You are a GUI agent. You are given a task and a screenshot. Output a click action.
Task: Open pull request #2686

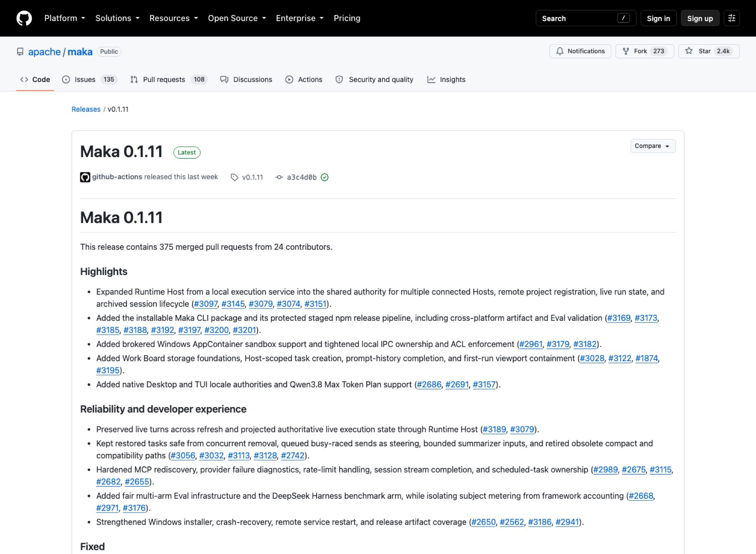pyautogui.click(x=429, y=384)
